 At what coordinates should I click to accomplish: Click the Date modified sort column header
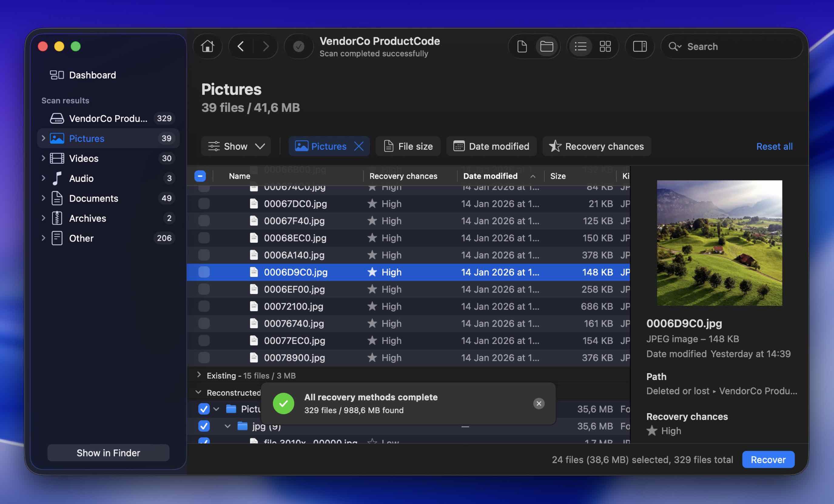point(490,176)
